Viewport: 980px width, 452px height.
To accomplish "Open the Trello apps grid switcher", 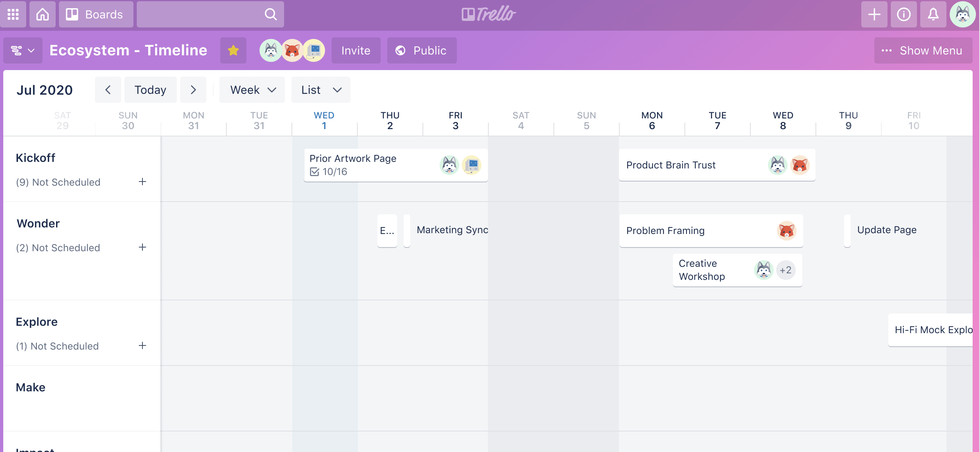I will tap(13, 14).
